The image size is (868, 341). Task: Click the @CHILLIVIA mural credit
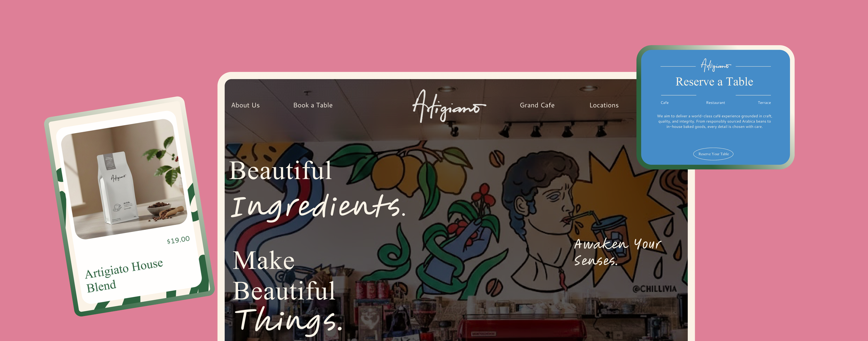(x=654, y=289)
